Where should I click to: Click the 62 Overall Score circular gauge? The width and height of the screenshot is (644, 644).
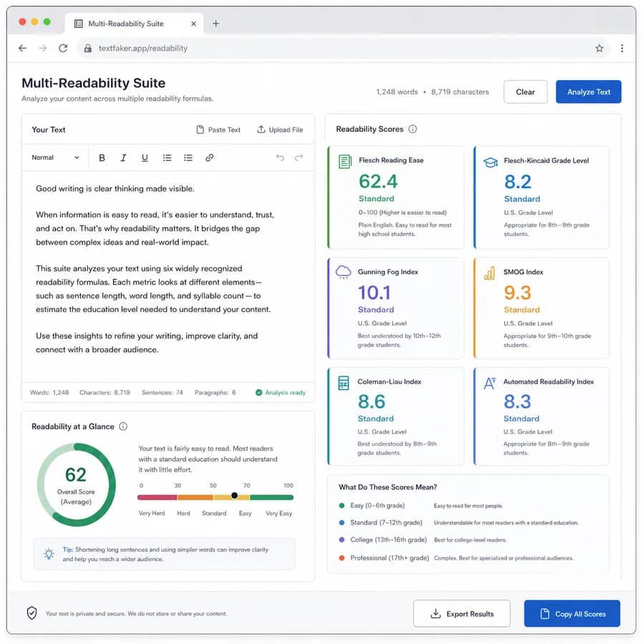tap(77, 484)
